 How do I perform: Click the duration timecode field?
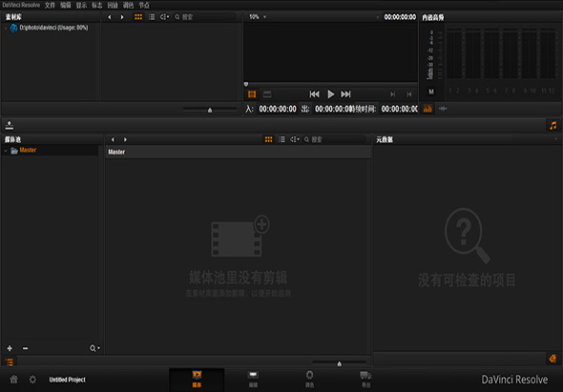[399, 109]
